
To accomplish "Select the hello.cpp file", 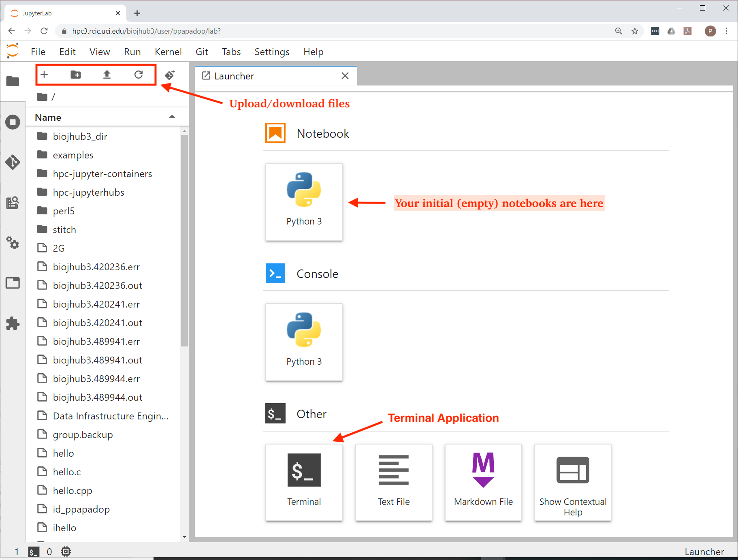I will coord(103,490).
